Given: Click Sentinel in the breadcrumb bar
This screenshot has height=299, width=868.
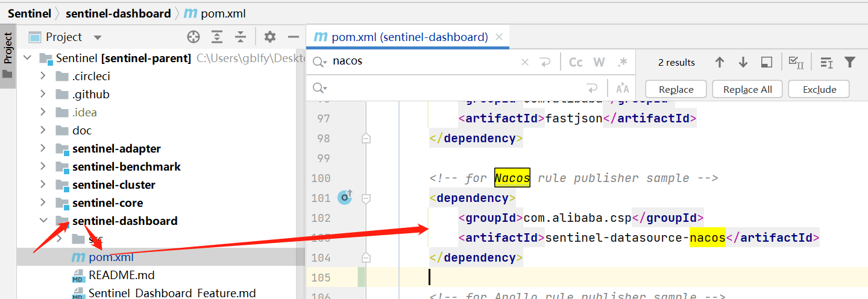Looking at the screenshot, I should tap(29, 13).
